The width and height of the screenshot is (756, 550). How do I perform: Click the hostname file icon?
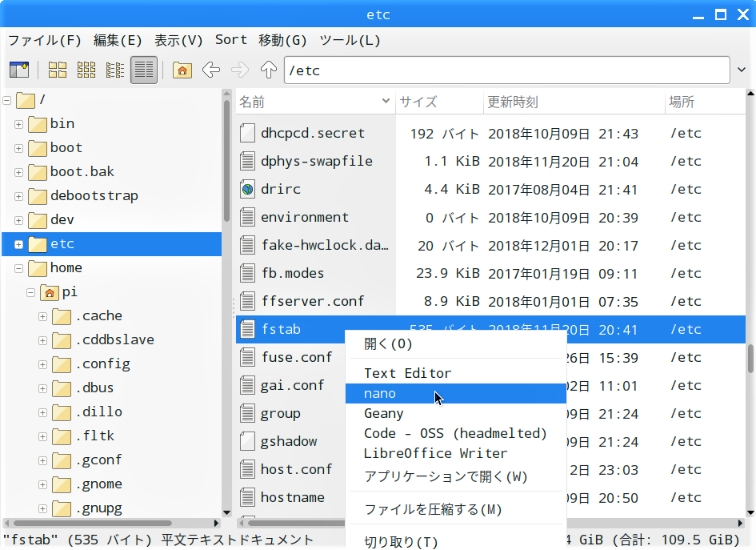coord(247,497)
